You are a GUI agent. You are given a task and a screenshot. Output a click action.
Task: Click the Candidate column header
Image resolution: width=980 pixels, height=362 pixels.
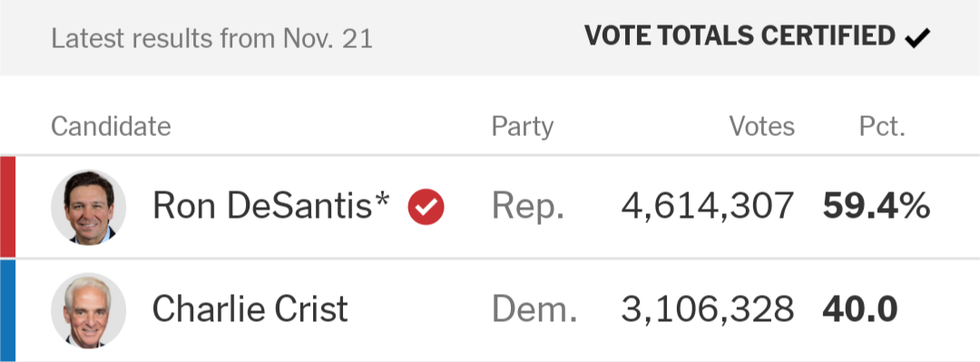click(x=111, y=126)
